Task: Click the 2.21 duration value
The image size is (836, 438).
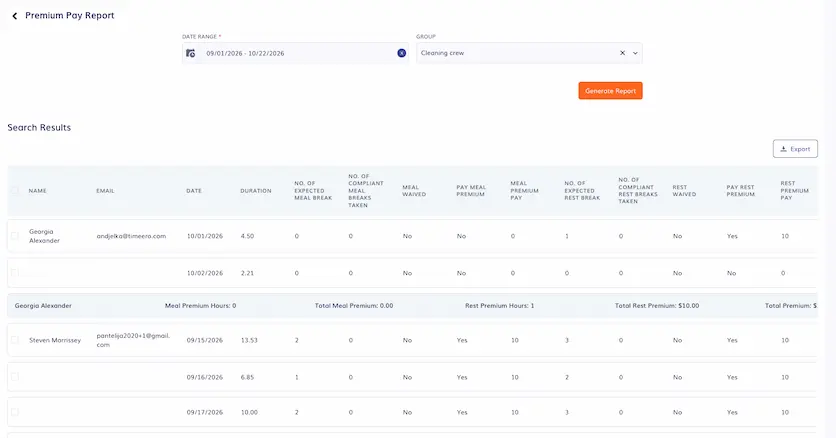Action: click(247, 273)
